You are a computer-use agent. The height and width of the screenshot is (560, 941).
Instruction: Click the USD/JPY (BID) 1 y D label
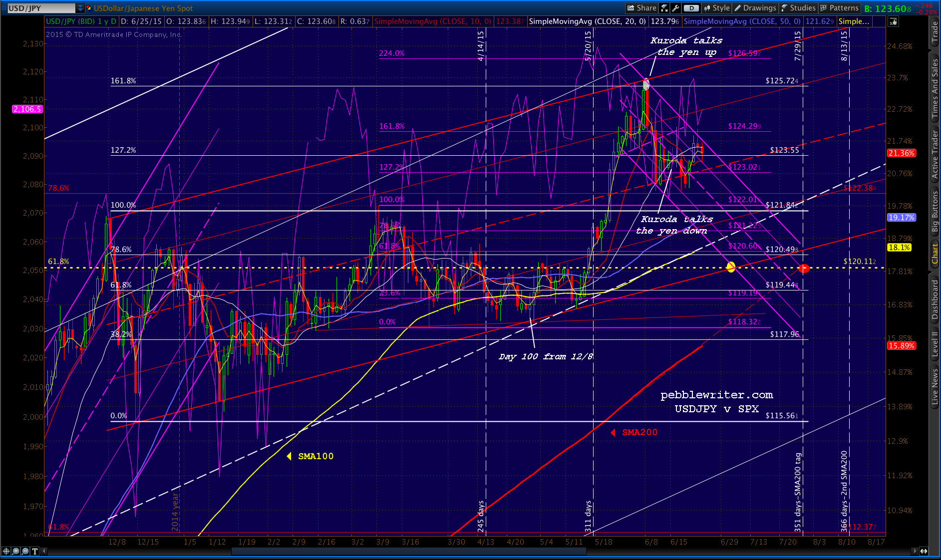coord(81,21)
